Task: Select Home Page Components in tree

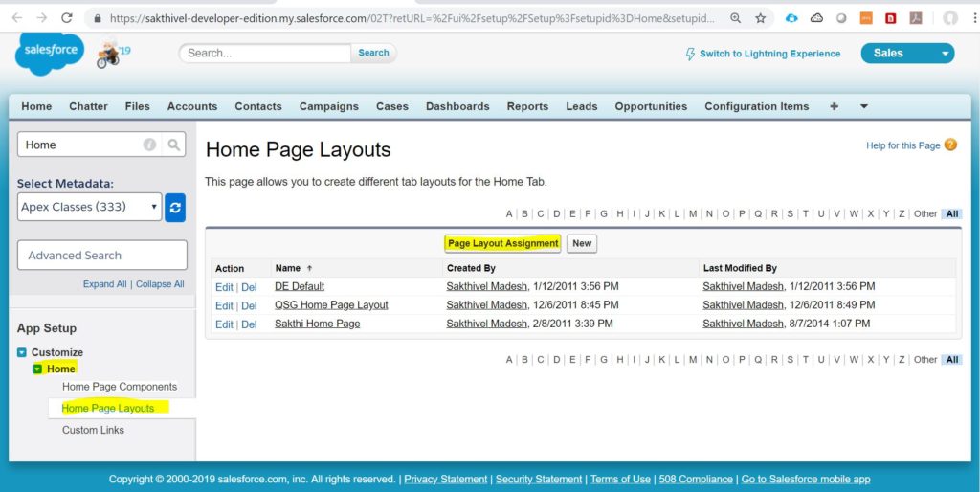Action: (120, 387)
